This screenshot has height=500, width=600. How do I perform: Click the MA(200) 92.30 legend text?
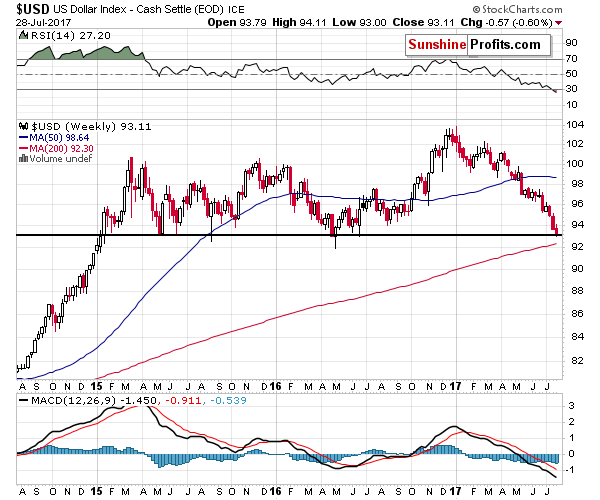pos(61,148)
